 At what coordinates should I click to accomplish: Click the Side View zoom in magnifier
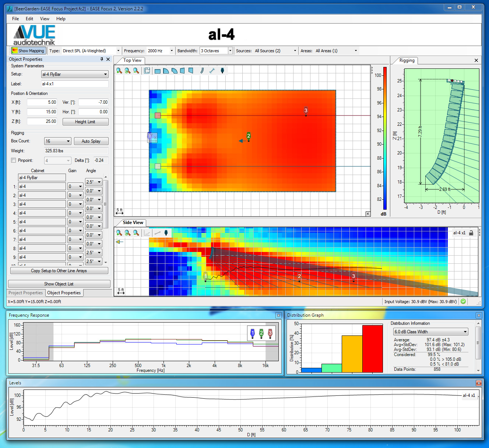pyautogui.click(x=119, y=233)
